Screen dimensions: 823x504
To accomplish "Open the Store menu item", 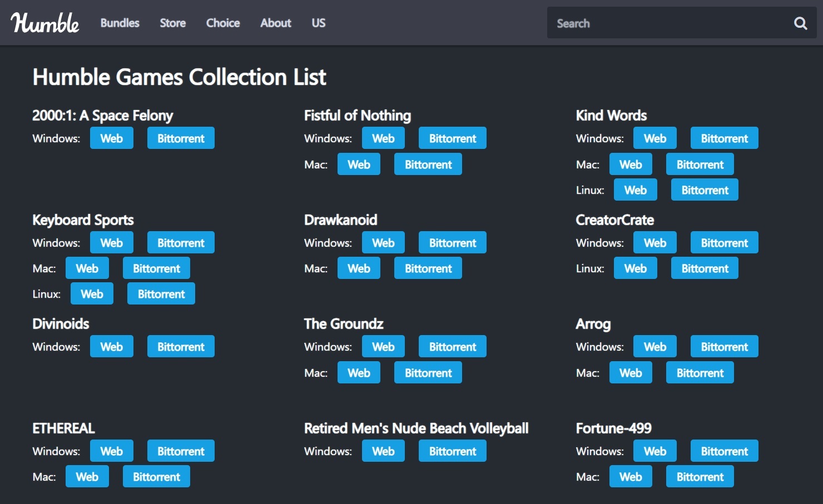I will [x=173, y=23].
